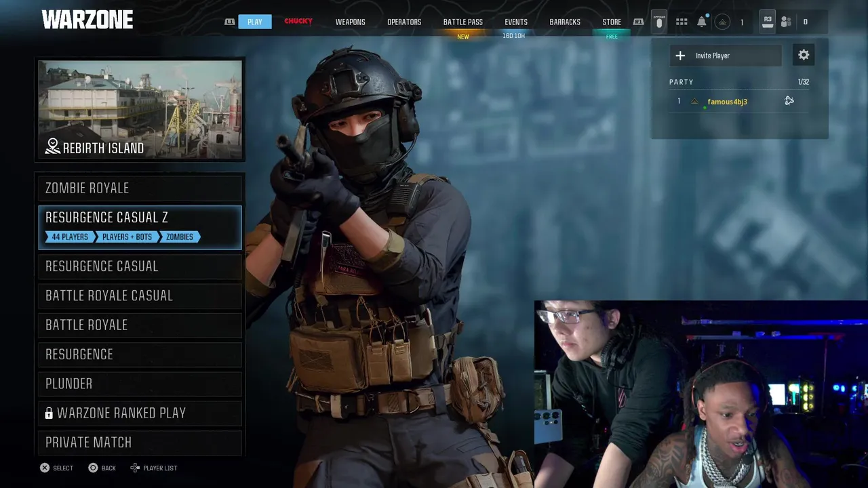Select the Plunder mode
The image size is (868, 488).
click(140, 384)
